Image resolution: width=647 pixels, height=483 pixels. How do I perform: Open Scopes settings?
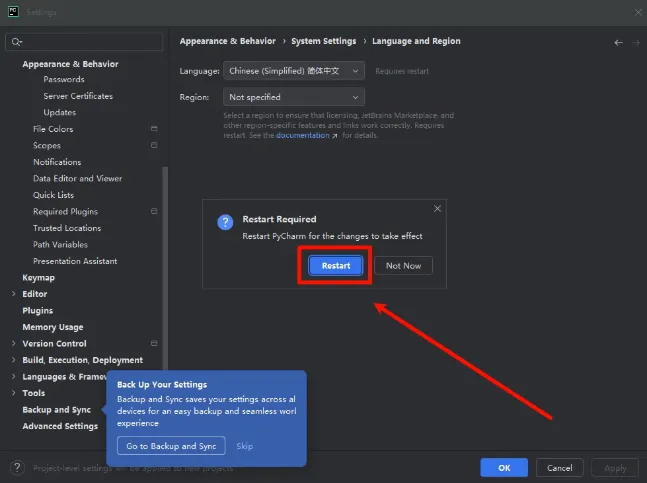point(47,145)
